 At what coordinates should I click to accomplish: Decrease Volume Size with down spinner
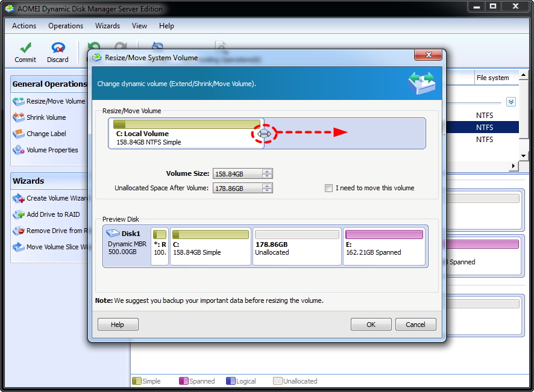coord(268,176)
